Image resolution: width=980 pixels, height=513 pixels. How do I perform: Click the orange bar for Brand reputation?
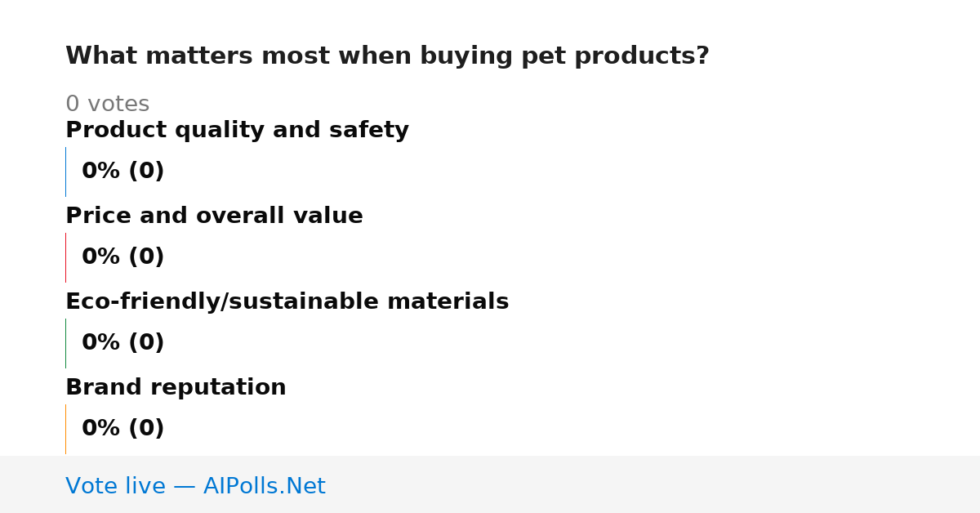pyautogui.click(x=65, y=429)
